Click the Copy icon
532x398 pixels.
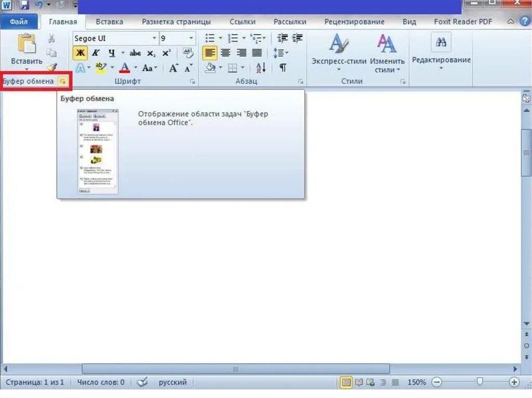(51, 53)
